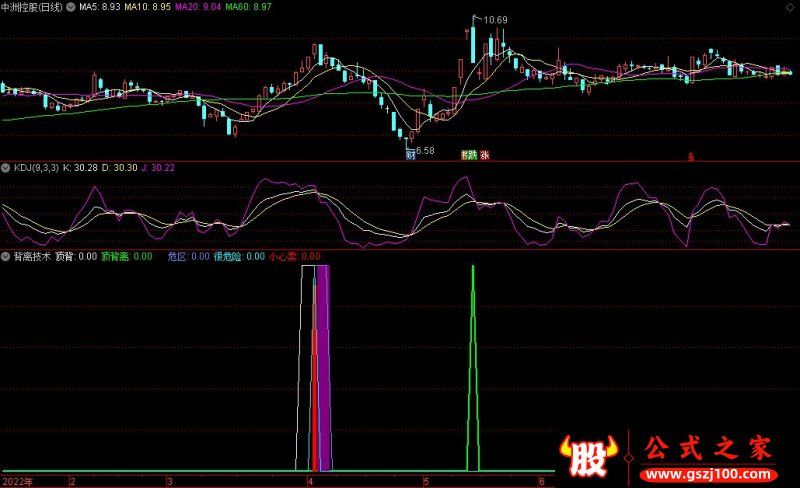Open the dropdown beside 中洲控股(日线) title
This screenshot has width=800, height=488.
[70, 7]
